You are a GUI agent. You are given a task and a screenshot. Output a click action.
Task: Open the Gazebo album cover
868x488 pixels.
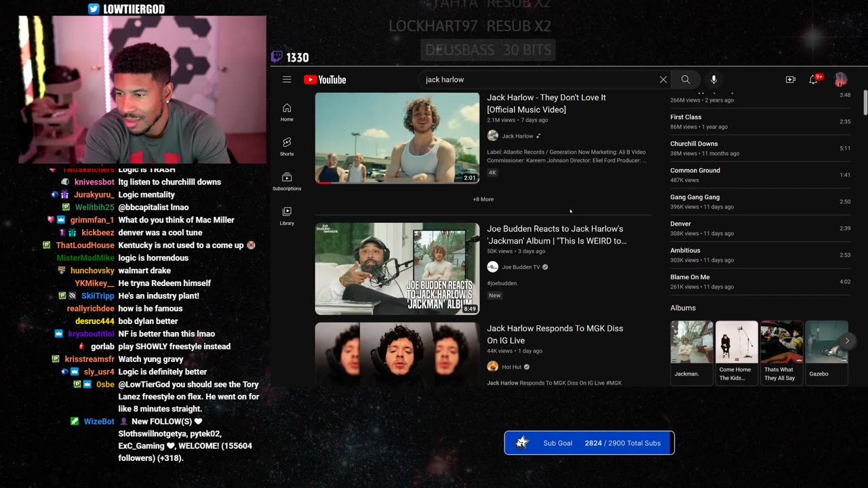827,343
